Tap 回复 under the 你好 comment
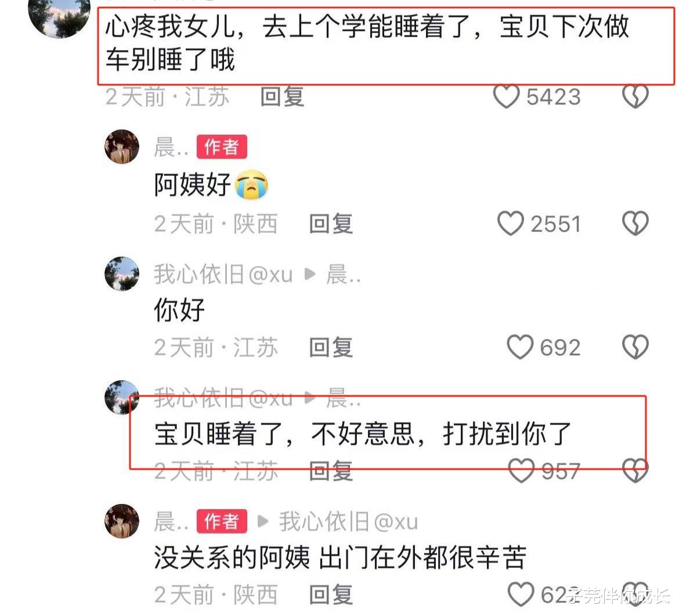This screenshot has width=679, height=616. (x=331, y=347)
